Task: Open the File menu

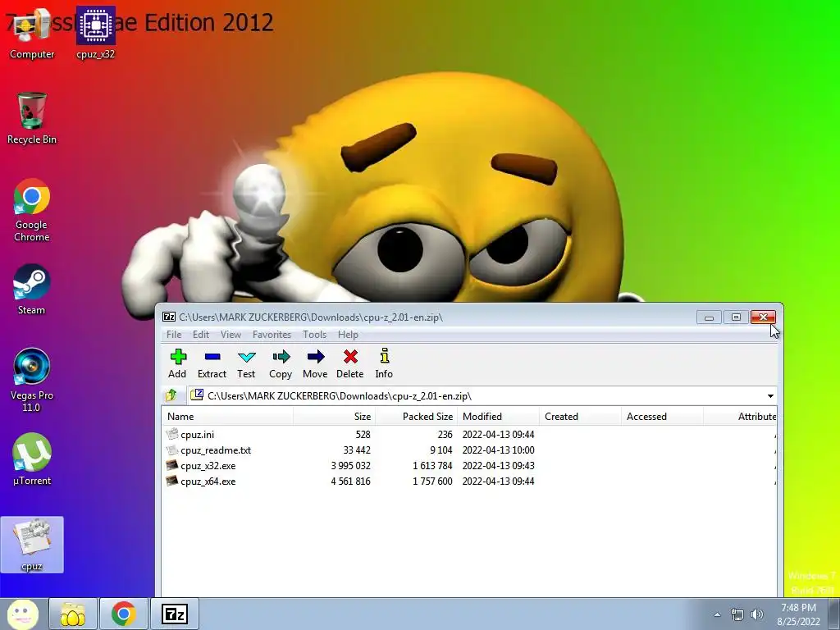Action: point(174,335)
